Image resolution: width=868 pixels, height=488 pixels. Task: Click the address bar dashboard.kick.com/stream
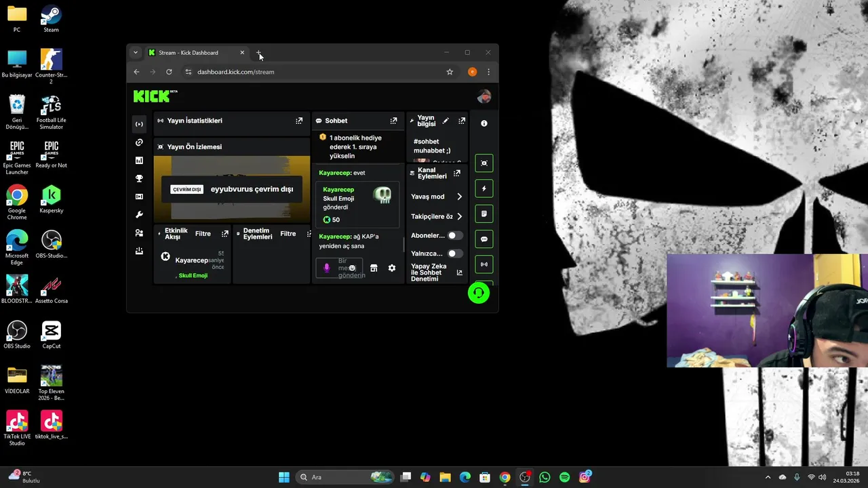(235, 72)
